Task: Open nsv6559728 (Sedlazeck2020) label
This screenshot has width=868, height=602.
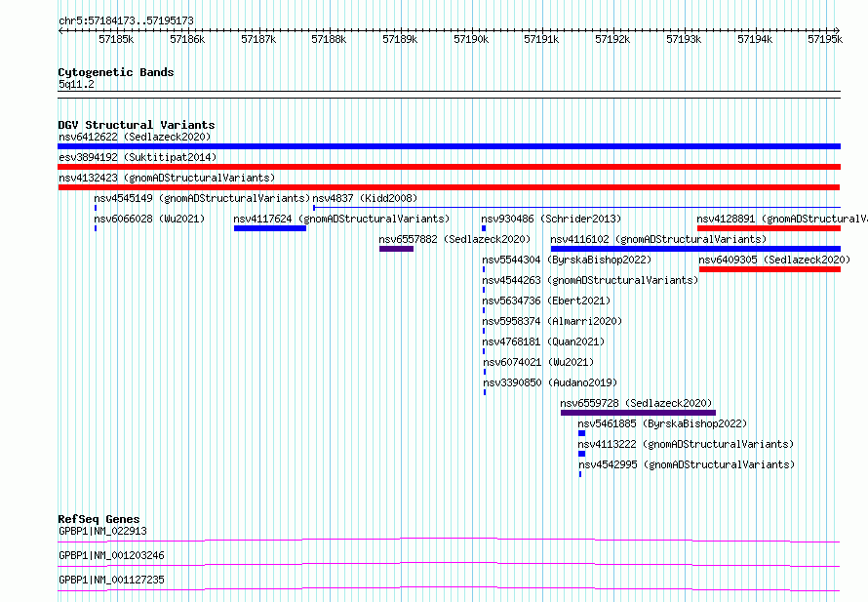Action: 636,403
